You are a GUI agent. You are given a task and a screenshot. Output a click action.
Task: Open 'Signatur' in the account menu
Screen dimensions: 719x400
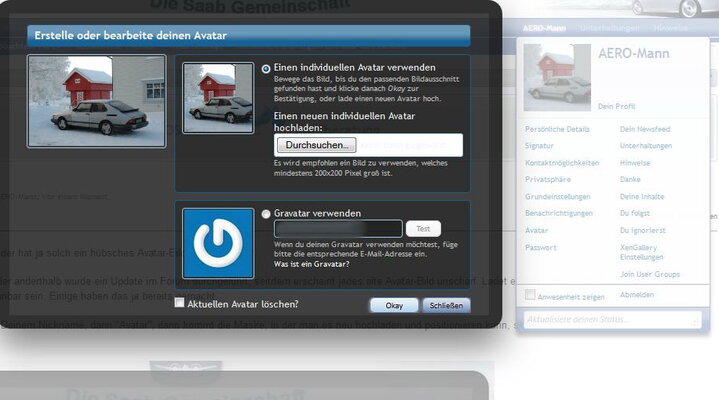(539, 146)
